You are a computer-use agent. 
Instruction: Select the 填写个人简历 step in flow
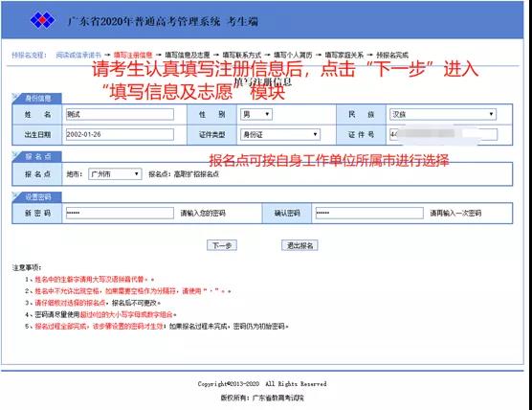[293, 55]
